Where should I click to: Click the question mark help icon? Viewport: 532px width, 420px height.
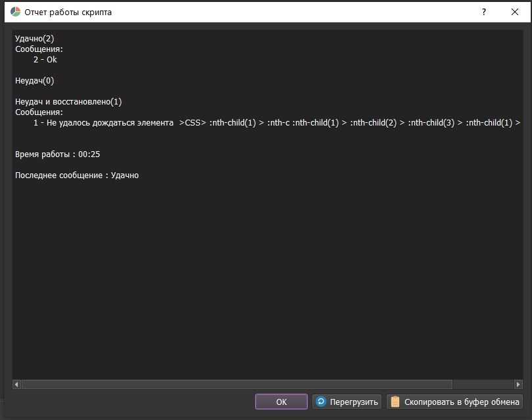click(x=483, y=12)
